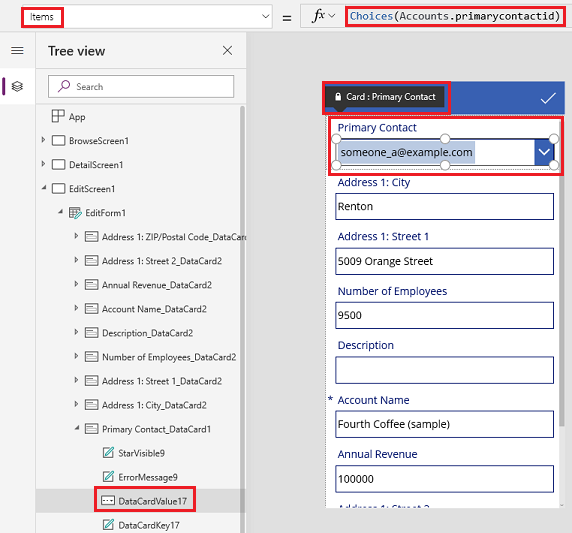Select BrowseScreen1 screen icon
Image resolution: width=572 pixels, height=533 pixels.
coord(58,140)
